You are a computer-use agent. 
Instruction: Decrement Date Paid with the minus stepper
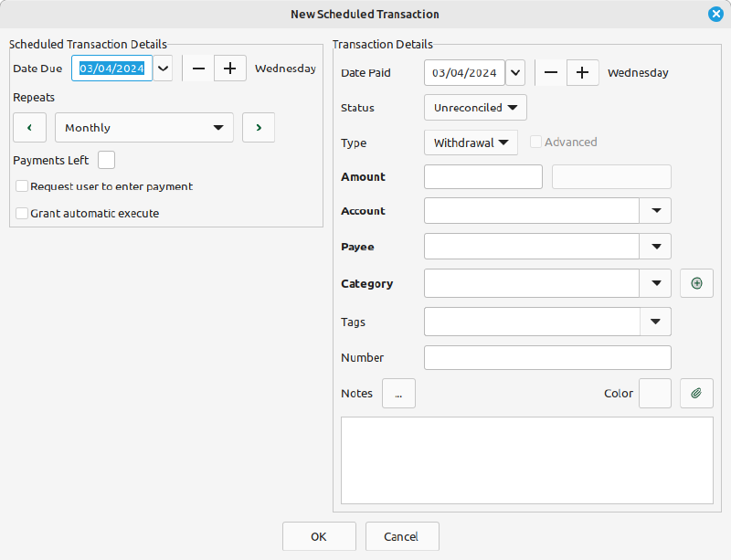551,72
